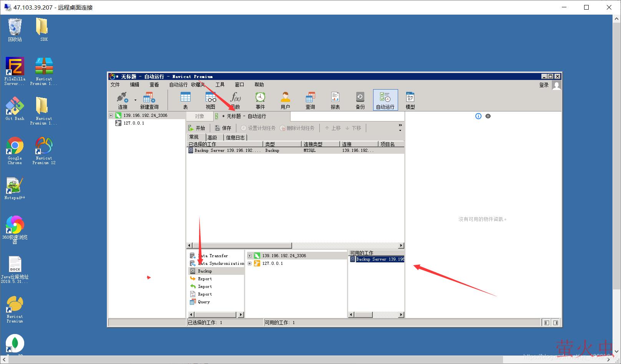The height and width of the screenshot is (364, 621).
Task: Expand 127.0.0.1 node in bottom connection list
Action: (249, 264)
